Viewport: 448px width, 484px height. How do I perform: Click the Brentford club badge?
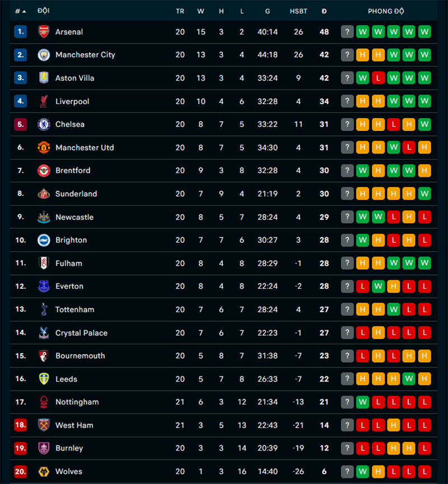click(44, 171)
